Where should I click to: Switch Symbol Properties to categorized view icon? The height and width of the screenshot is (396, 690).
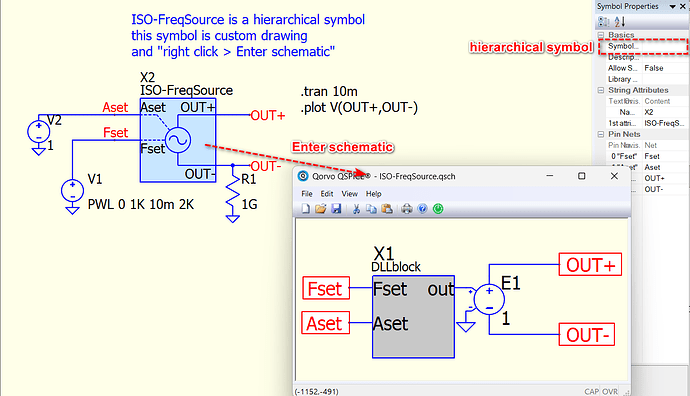(x=604, y=21)
